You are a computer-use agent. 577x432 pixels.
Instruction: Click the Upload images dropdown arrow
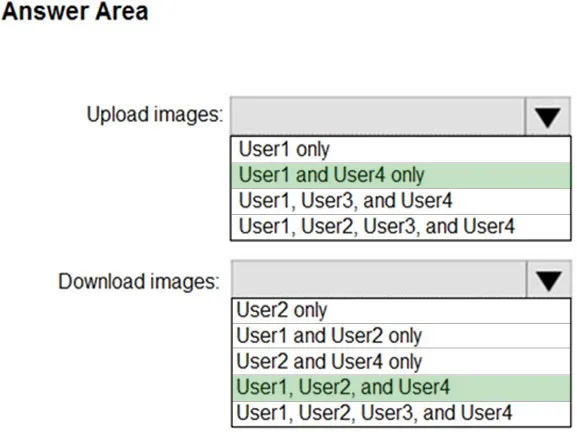click(548, 117)
